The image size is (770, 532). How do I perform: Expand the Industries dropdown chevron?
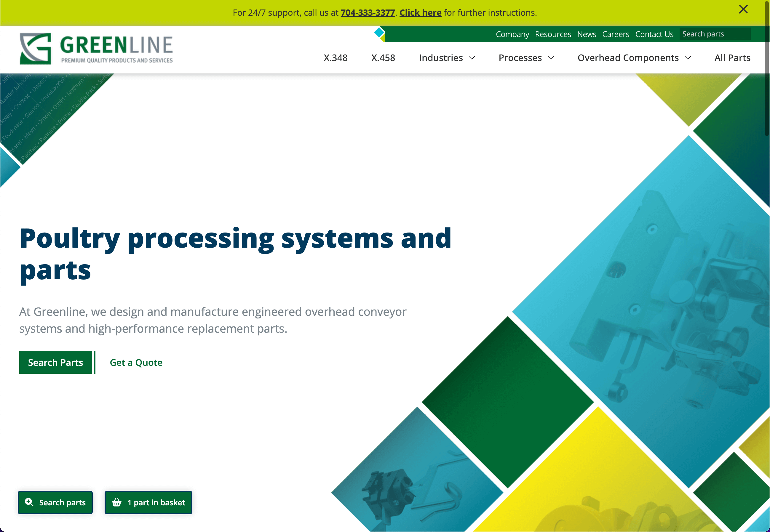click(472, 58)
